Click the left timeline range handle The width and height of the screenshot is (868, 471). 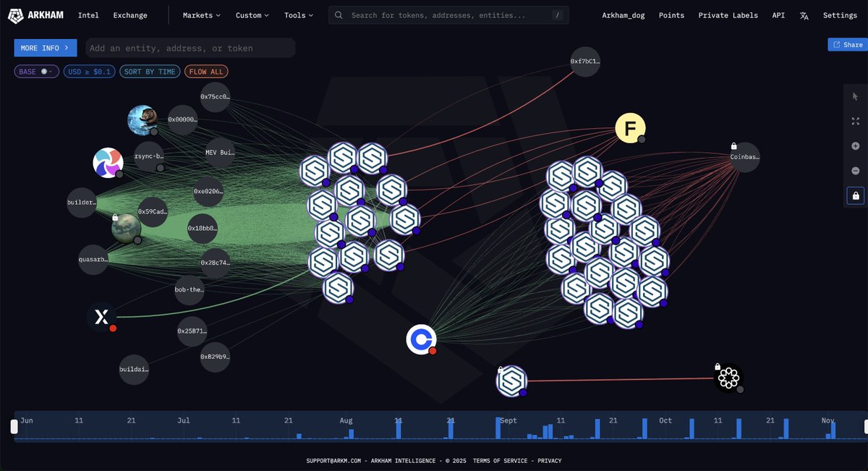pos(14,427)
